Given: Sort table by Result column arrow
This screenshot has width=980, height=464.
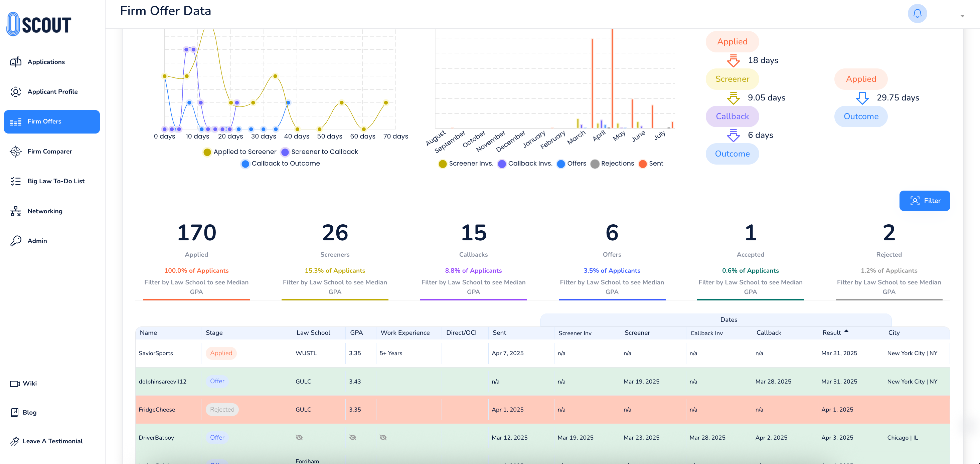Looking at the screenshot, I should pos(846,331).
